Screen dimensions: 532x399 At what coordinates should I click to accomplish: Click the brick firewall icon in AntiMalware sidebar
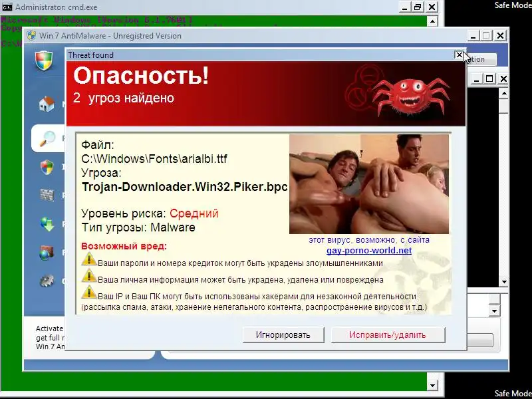[x=47, y=195]
